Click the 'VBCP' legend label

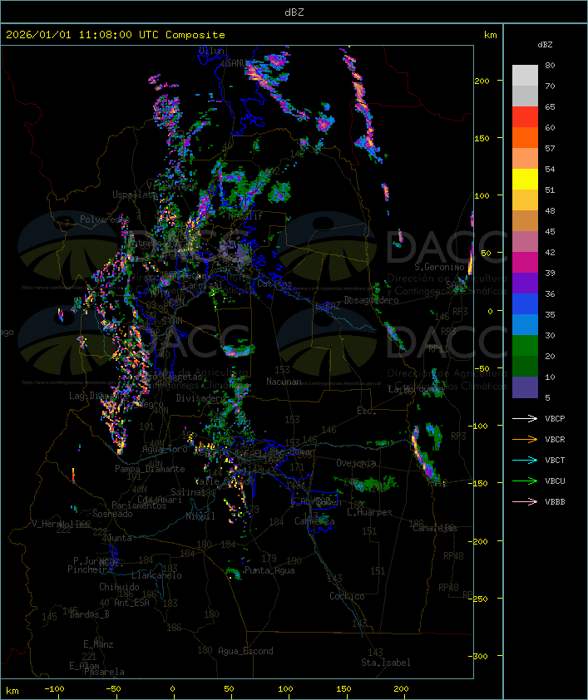click(555, 419)
